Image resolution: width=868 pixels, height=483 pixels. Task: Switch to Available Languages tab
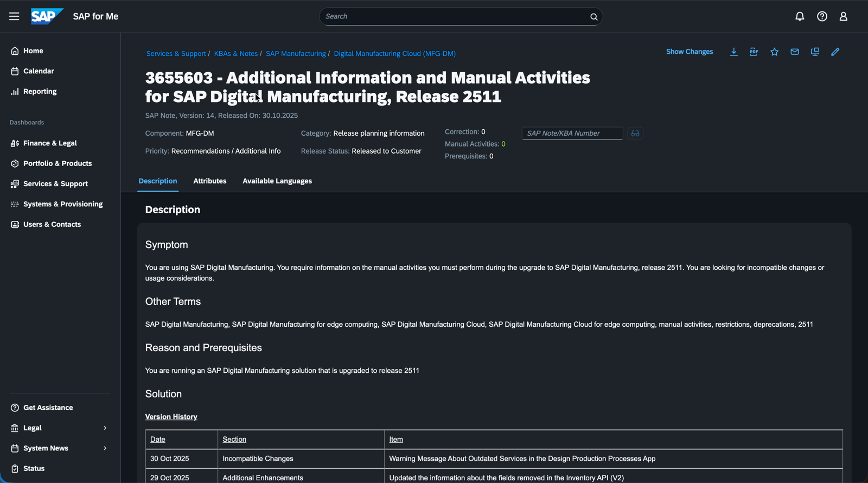(x=277, y=181)
